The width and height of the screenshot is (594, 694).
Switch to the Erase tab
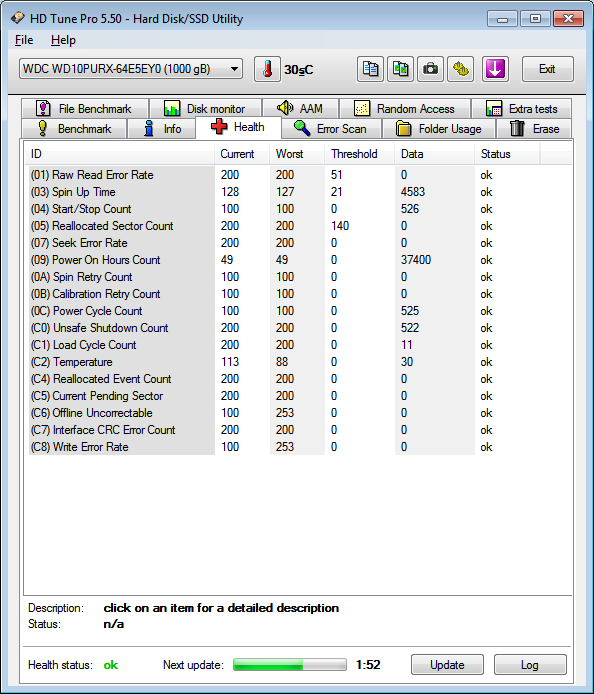click(534, 129)
